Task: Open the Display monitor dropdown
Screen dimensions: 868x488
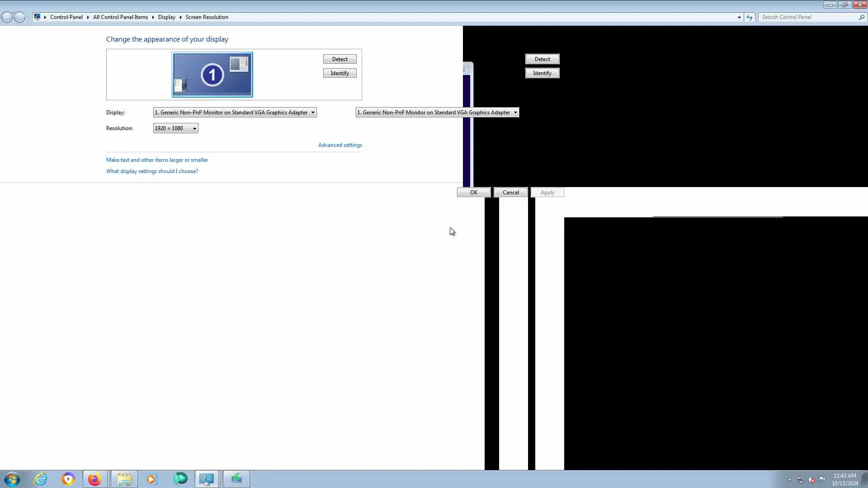Action: pyautogui.click(x=235, y=113)
